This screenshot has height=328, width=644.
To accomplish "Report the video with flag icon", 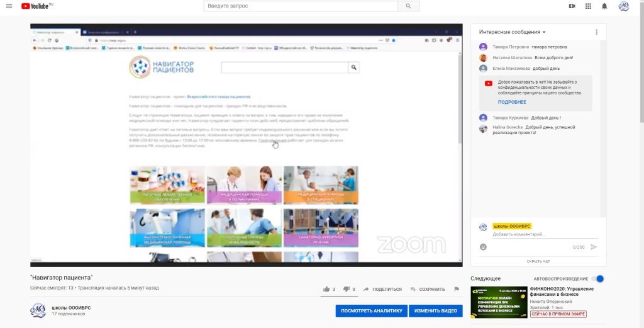I will click(457, 289).
